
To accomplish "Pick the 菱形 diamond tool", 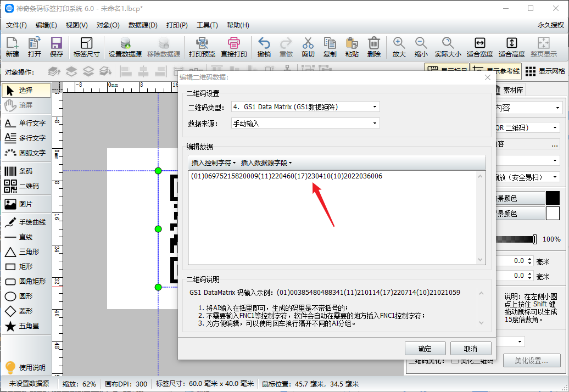I will tap(26, 311).
